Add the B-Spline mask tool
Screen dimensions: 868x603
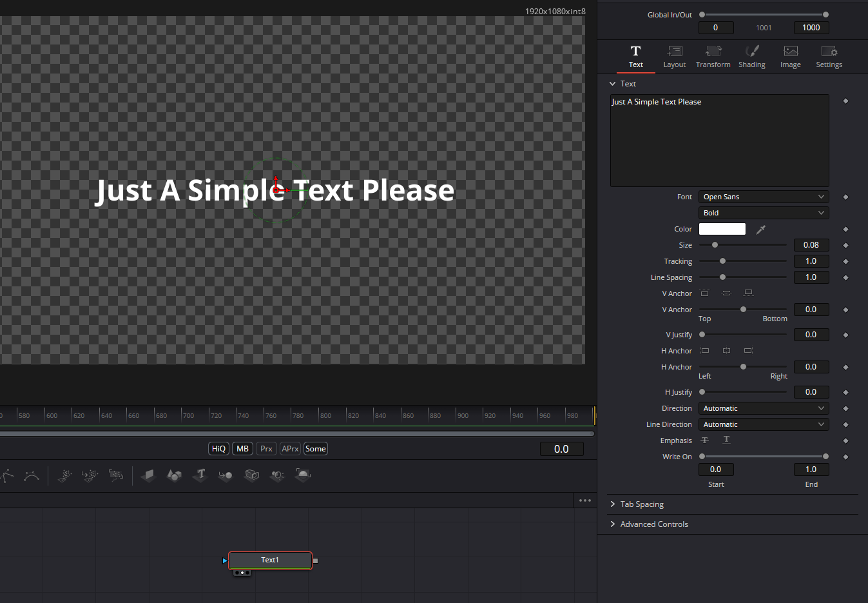pyautogui.click(x=31, y=475)
